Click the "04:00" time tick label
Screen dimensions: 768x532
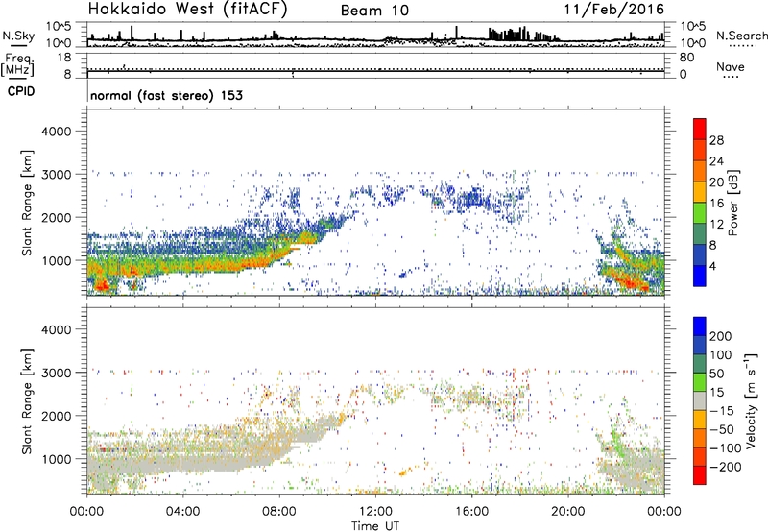182,512
